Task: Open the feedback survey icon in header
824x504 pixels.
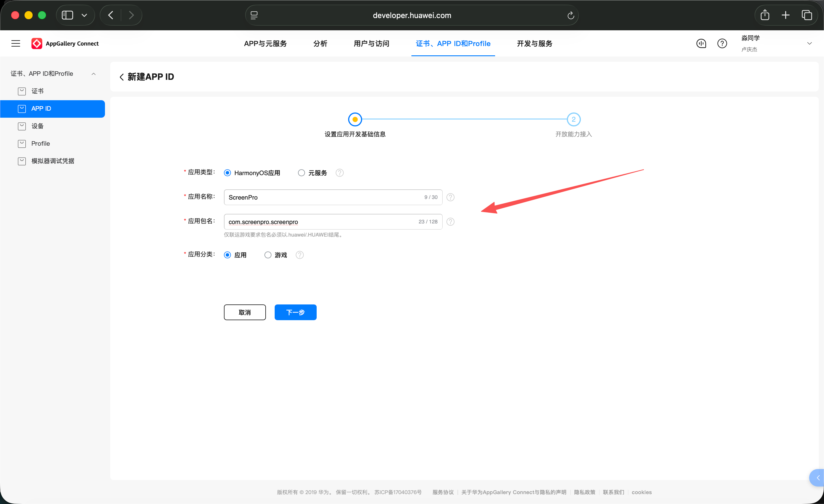Action: pos(701,43)
